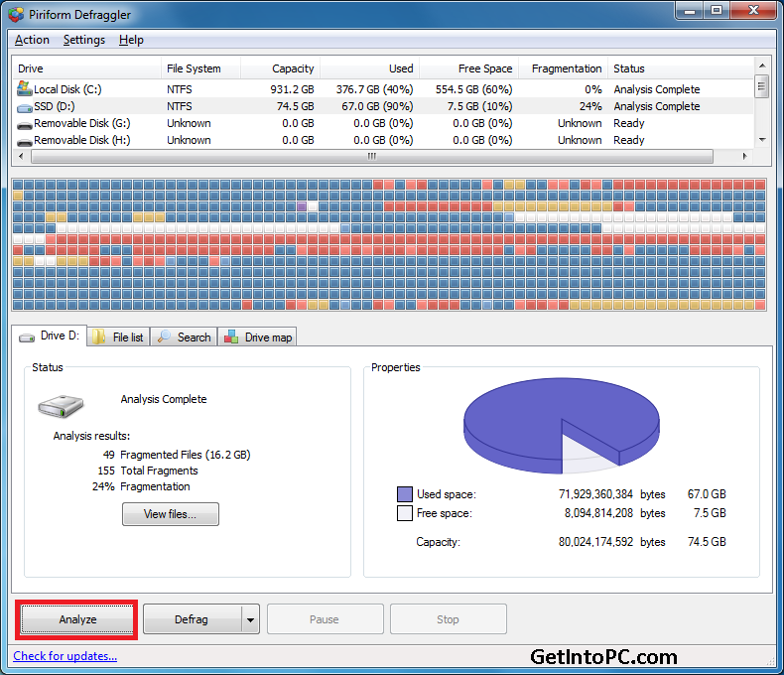
Task: Sort by the Status column header
Action: pyautogui.click(x=681, y=68)
